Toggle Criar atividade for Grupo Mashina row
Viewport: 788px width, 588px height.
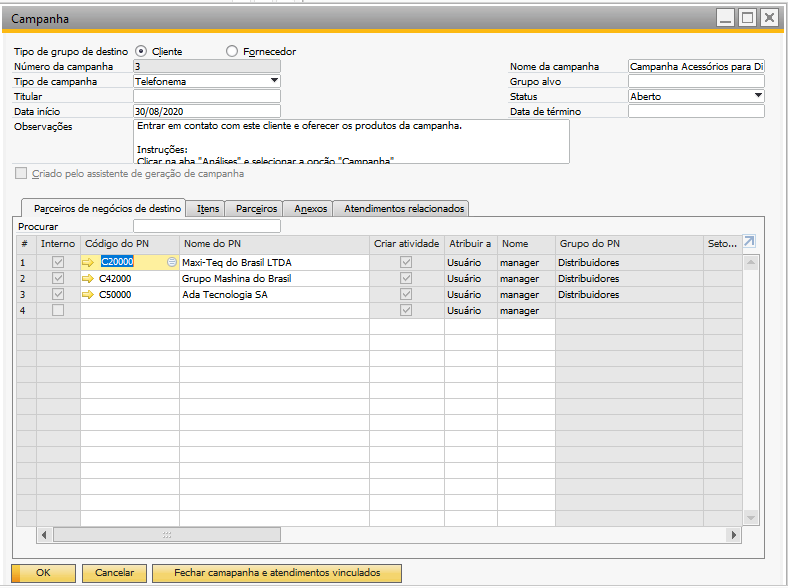click(406, 278)
